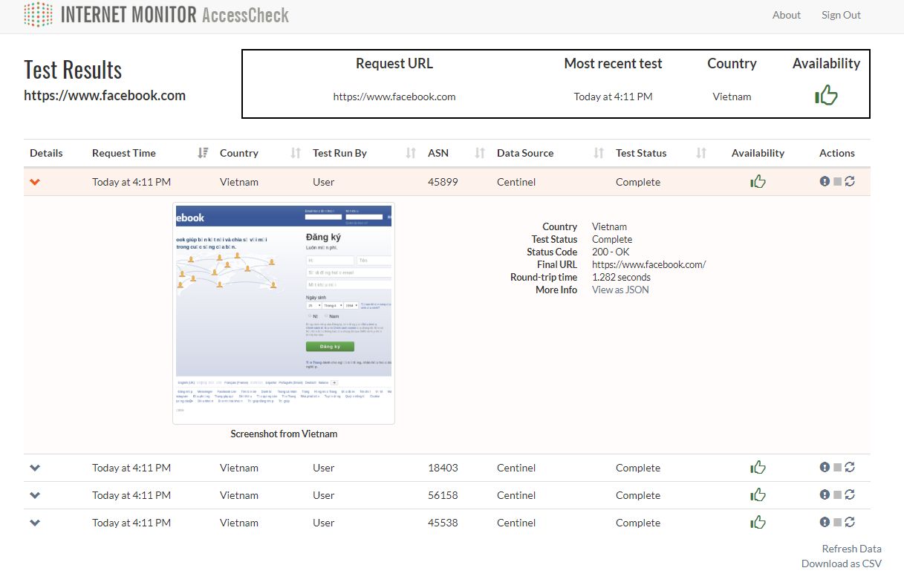
Task: Collapse details of the ASN 45899 row
Action: [35, 182]
